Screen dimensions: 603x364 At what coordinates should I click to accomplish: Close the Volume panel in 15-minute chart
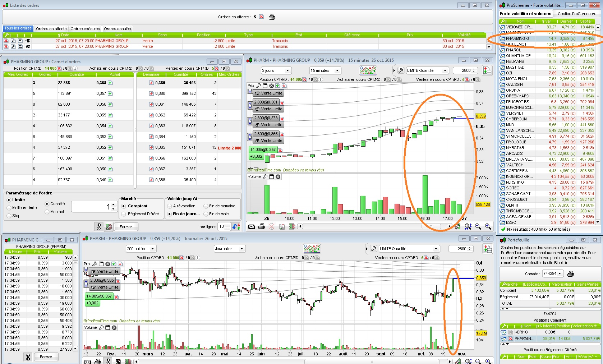(x=278, y=176)
